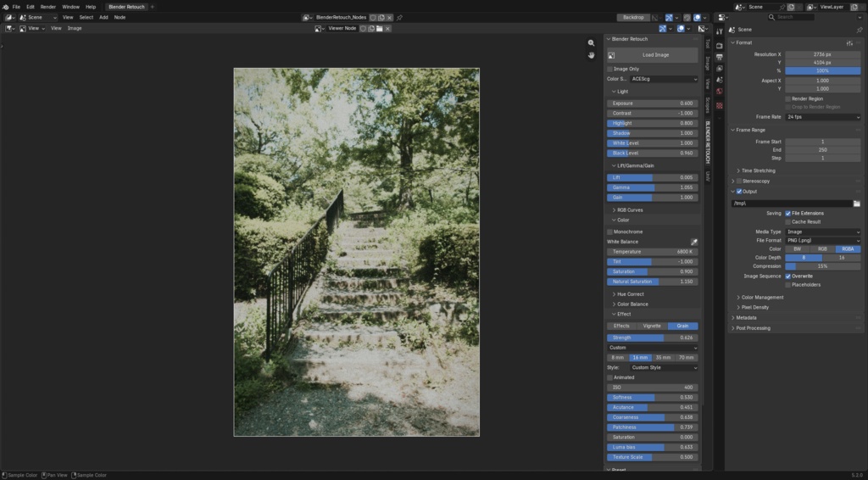Enable the Monochrome checkbox
Image resolution: width=868 pixels, height=480 pixels.
pyautogui.click(x=610, y=232)
